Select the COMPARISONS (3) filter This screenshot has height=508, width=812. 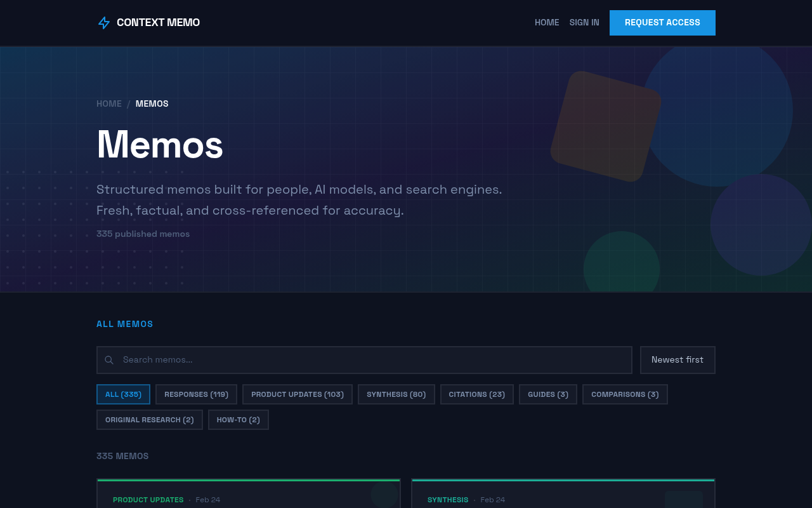coord(625,394)
